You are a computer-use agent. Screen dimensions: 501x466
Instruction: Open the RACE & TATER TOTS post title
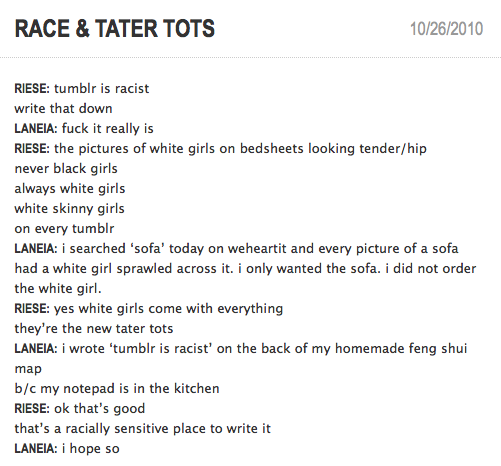[x=115, y=28]
